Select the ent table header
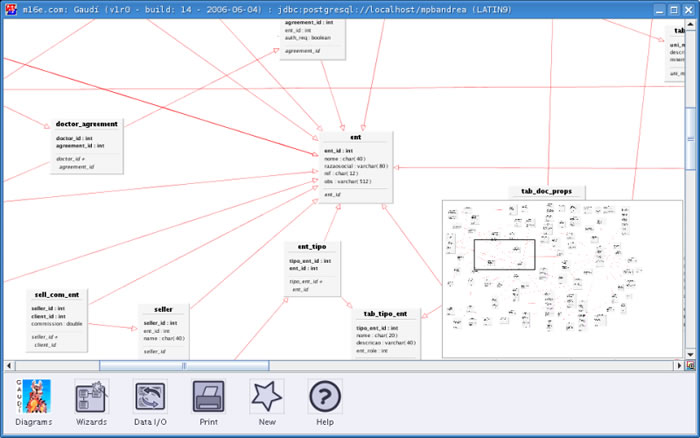The image size is (700, 438). pyautogui.click(x=355, y=137)
